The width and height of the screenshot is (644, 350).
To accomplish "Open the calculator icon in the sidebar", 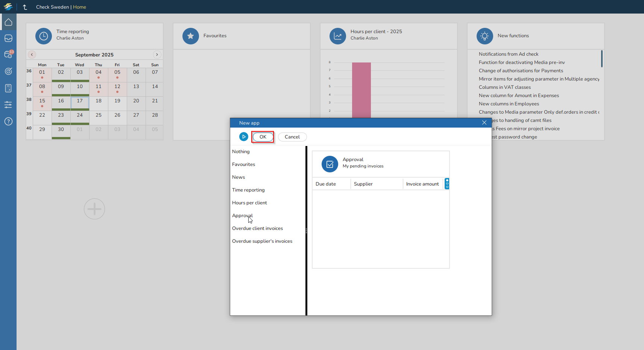I will 8,88.
